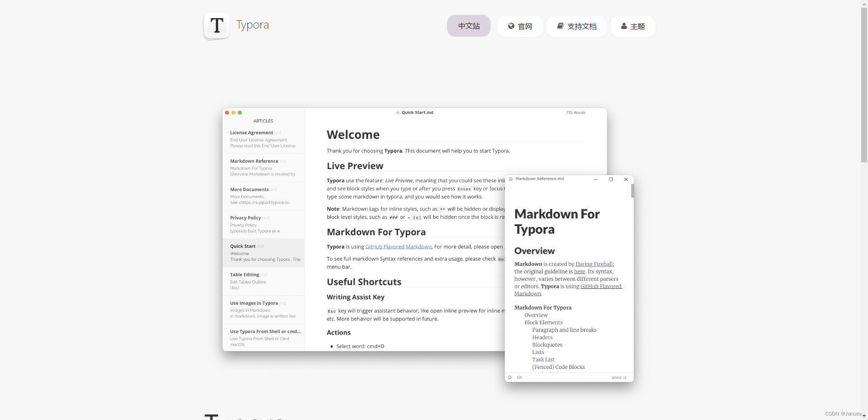
Task: Select the Quick Start article entry
Action: [x=263, y=253]
